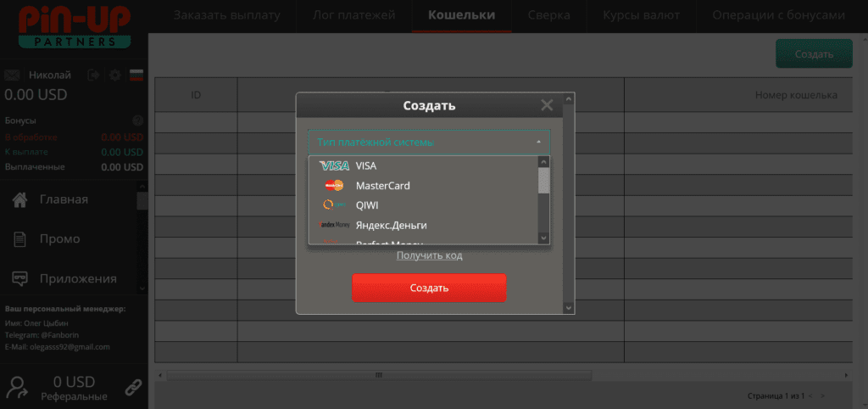The image size is (868, 409).
Task: Switch language via Russian flag icon
Action: [x=136, y=75]
